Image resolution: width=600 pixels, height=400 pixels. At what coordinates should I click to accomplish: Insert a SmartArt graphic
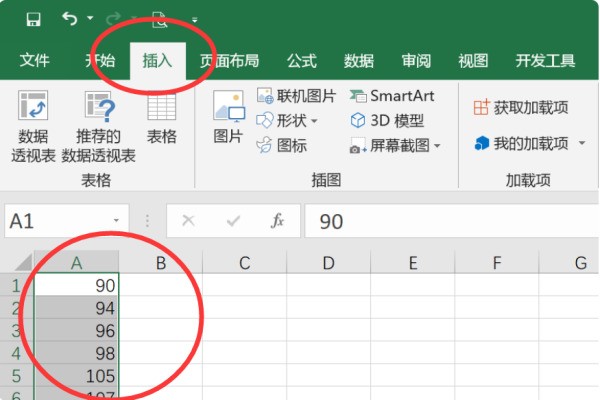tap(391, 96)
